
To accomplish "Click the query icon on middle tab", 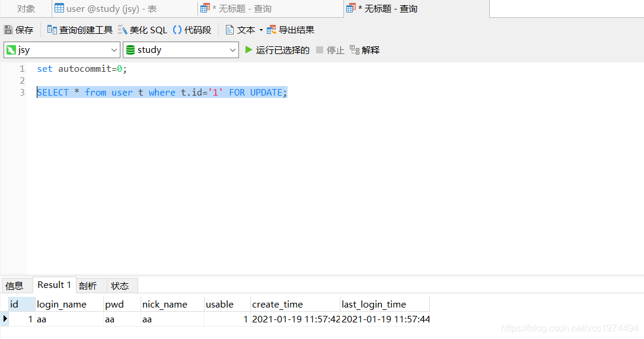I will pos(205,8).
